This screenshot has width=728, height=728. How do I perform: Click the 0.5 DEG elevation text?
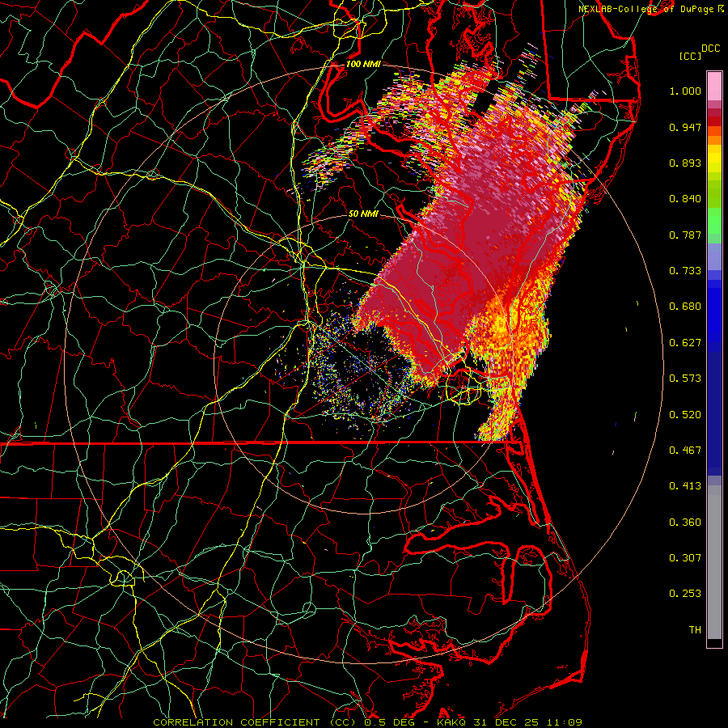[388, 722]
